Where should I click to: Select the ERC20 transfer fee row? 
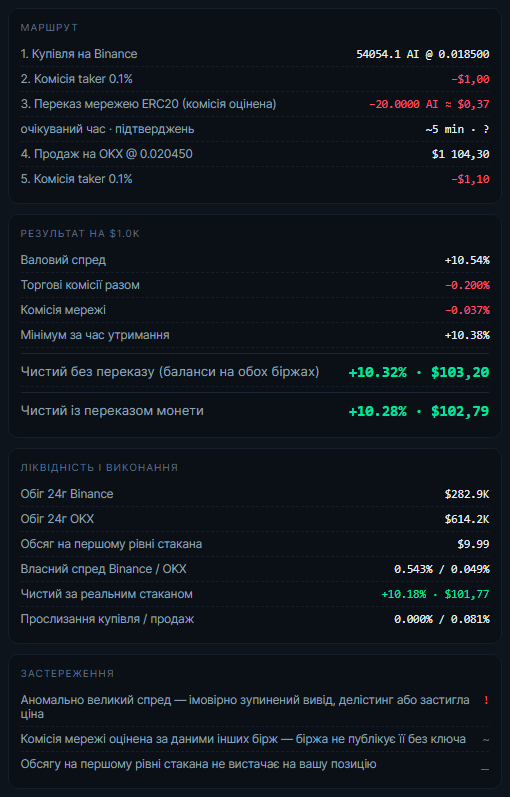point(255,104)
